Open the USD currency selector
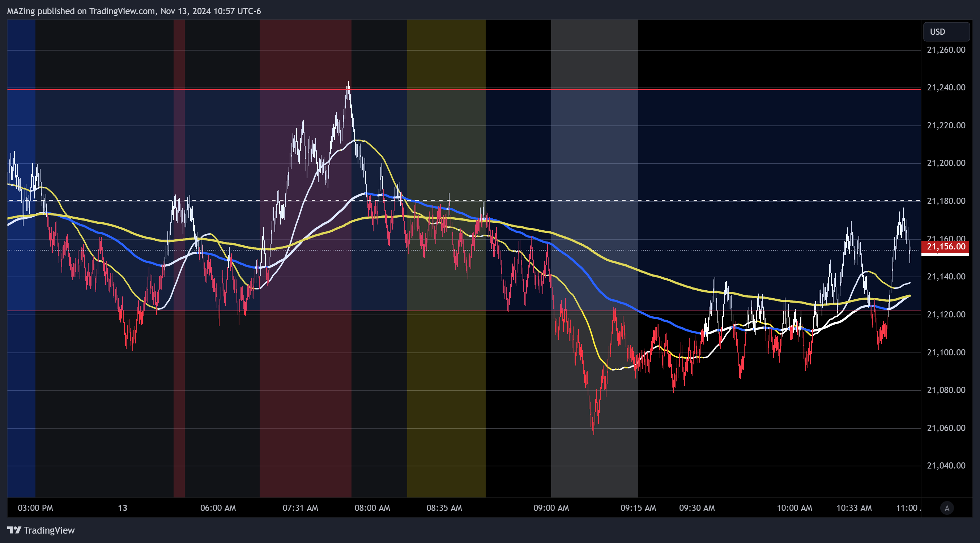Image resolution: width=980 pixels, height=543 pixels. [x=946, y=32]
